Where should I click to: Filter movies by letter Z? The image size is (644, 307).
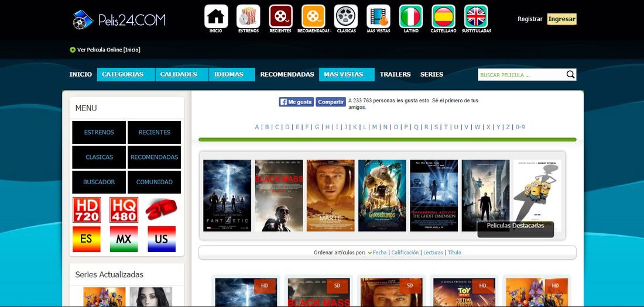(508, 127)
